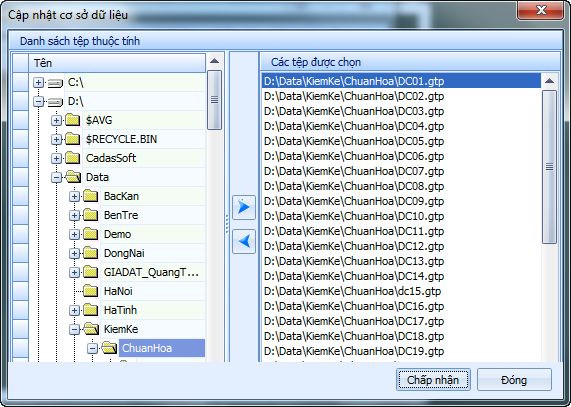Expand the $RECYCLE.BIN folder node
The height and width of the screenshot is (407, 571).
pos(56,139)
